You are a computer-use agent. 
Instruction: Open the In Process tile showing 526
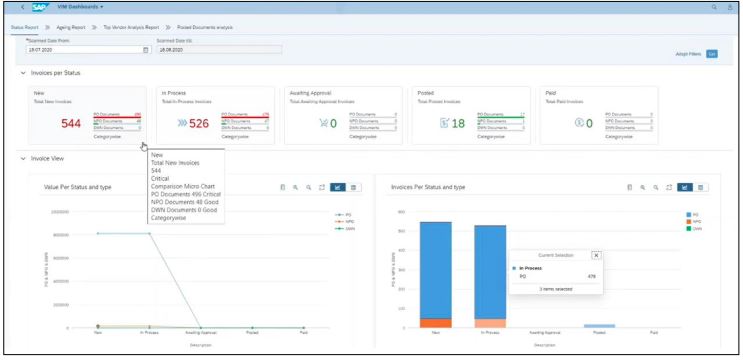215,115
